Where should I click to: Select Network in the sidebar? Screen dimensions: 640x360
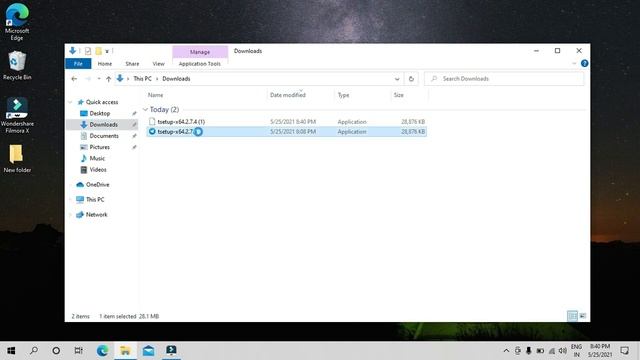(x=96, y=215)
